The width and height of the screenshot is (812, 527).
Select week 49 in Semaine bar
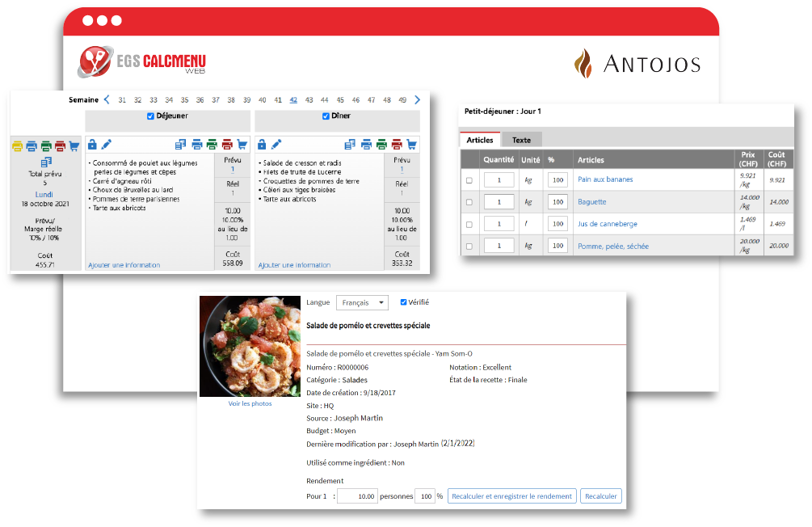click(402, 100)
